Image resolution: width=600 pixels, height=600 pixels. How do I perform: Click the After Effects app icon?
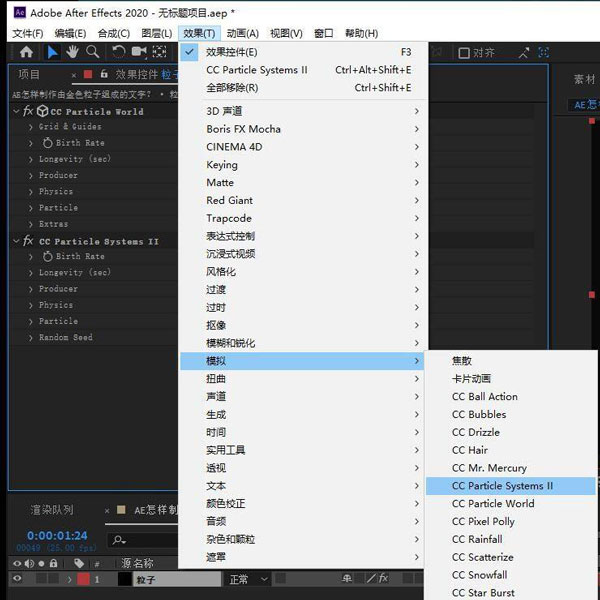(20, 12)
